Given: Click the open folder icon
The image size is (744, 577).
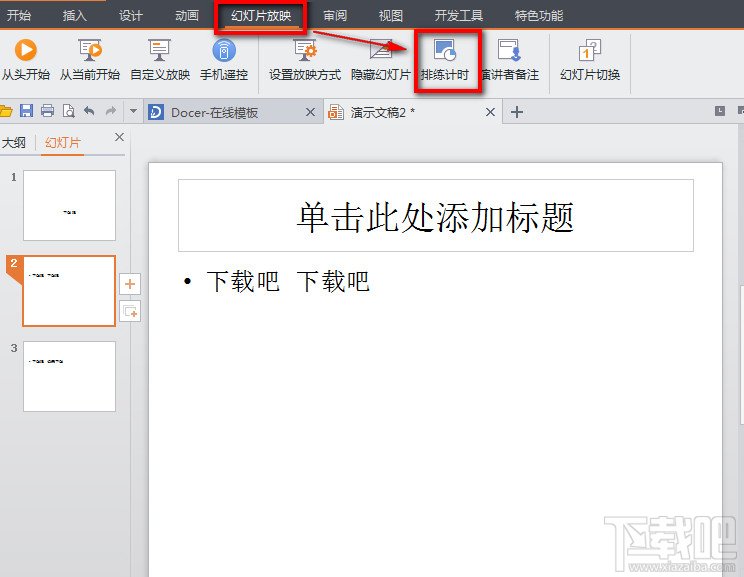Looking at the screenshot, I should (6, 111).
